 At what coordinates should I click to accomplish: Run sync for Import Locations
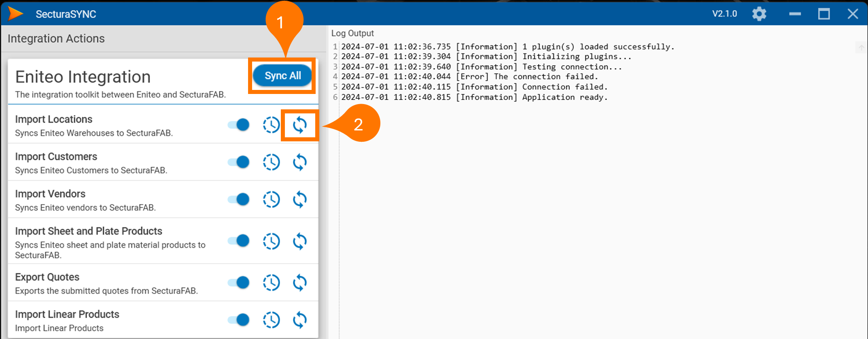click(299, 125)
